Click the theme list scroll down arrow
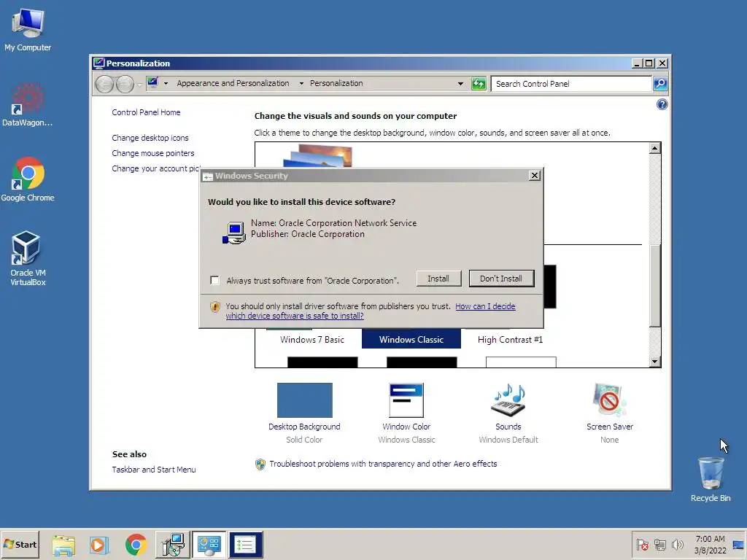The height and width of the screenshot is (560, 747). click(x=655, y=362)
